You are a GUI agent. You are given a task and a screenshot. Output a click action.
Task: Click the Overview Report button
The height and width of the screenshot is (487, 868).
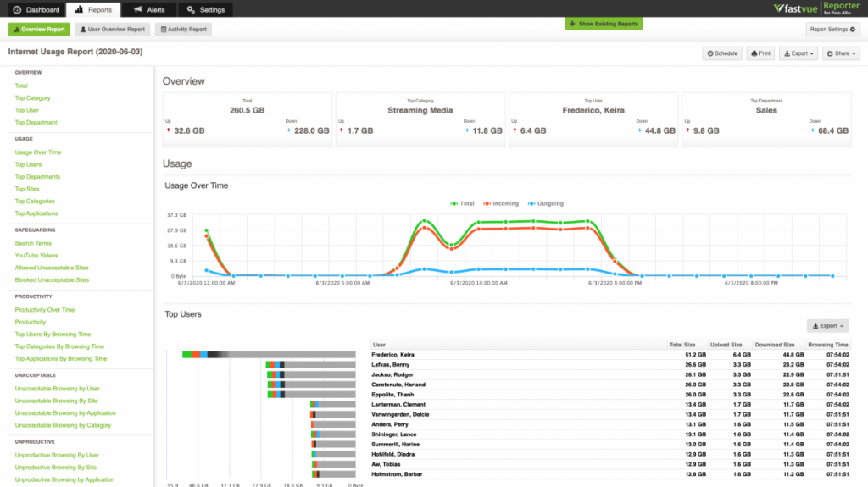(39, 30)
